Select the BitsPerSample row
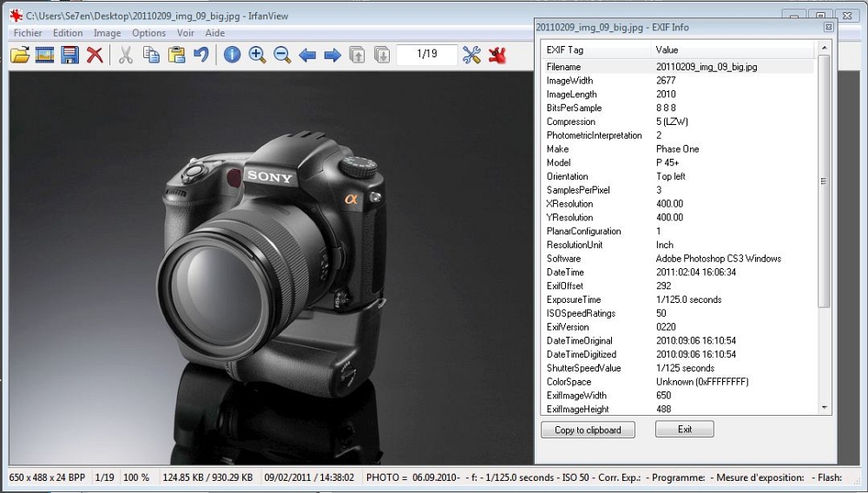The height and width of the screenshot is (493, 868). [x=678, y=108]
